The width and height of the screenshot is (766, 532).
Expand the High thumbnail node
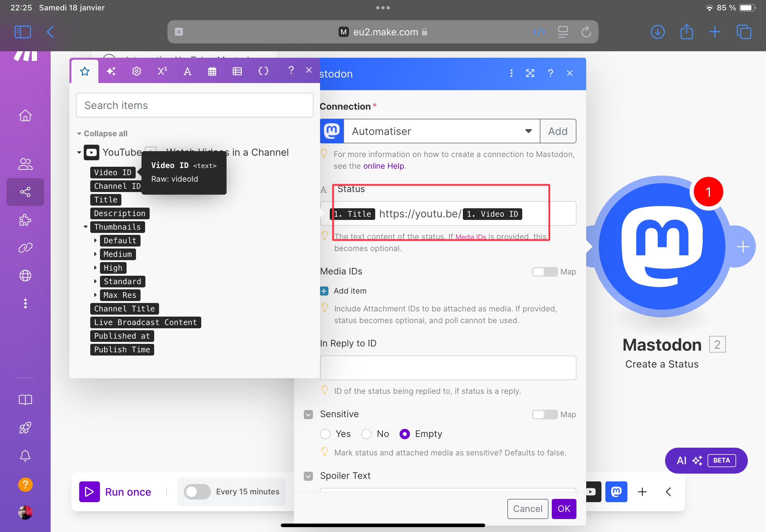pos(95,268)
